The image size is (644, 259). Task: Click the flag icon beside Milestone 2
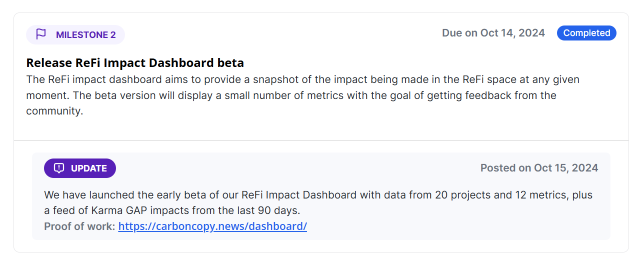(x=41, y=34)
